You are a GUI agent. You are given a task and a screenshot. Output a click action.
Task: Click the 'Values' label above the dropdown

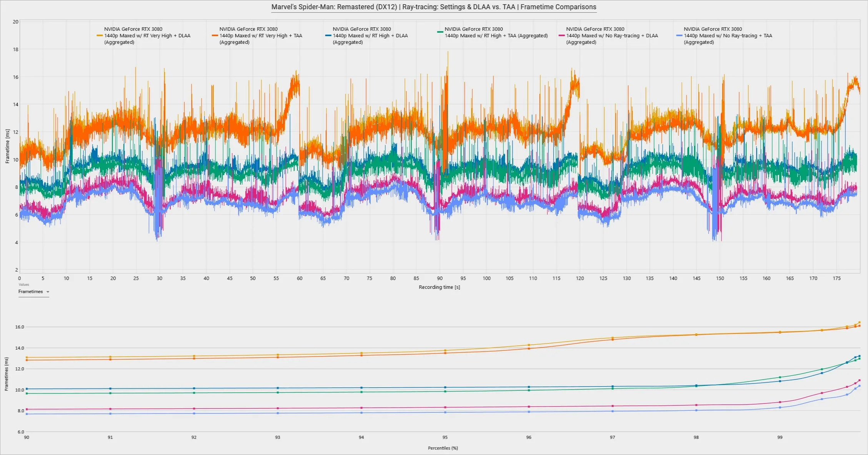click(24, 285)
